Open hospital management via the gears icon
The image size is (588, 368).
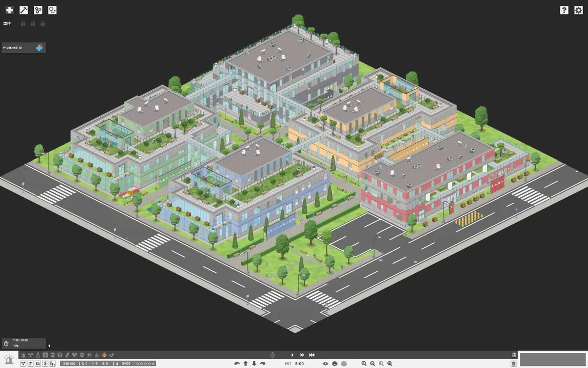[38, 10]
